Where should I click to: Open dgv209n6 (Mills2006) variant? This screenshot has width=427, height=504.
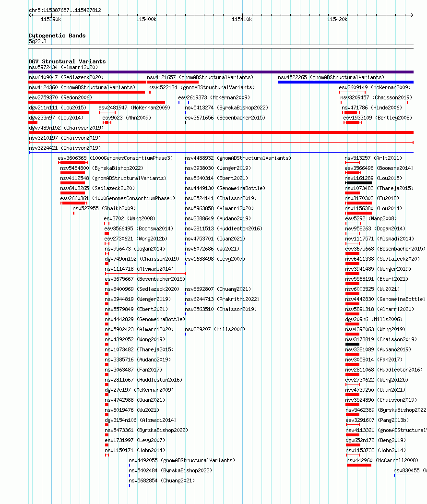tap(374, 320)
